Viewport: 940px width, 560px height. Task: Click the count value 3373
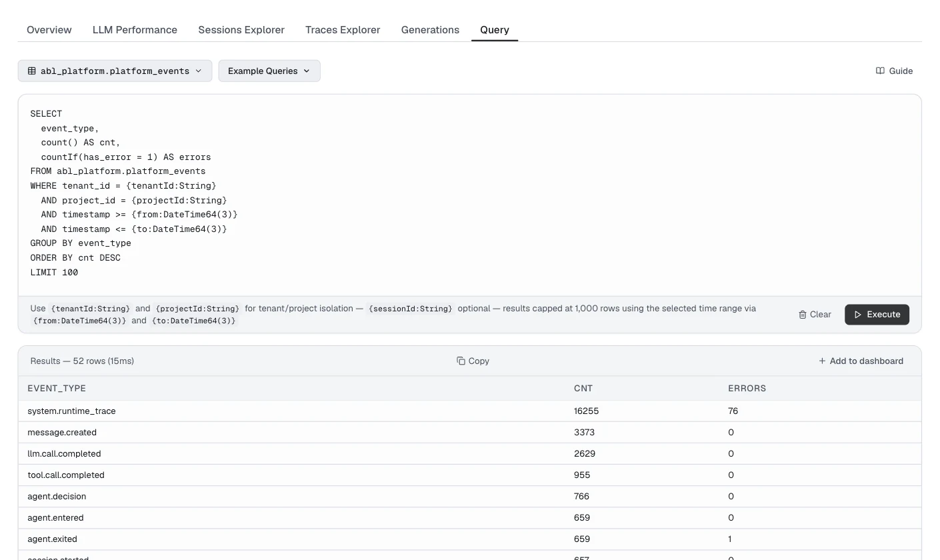pos(584,433)
